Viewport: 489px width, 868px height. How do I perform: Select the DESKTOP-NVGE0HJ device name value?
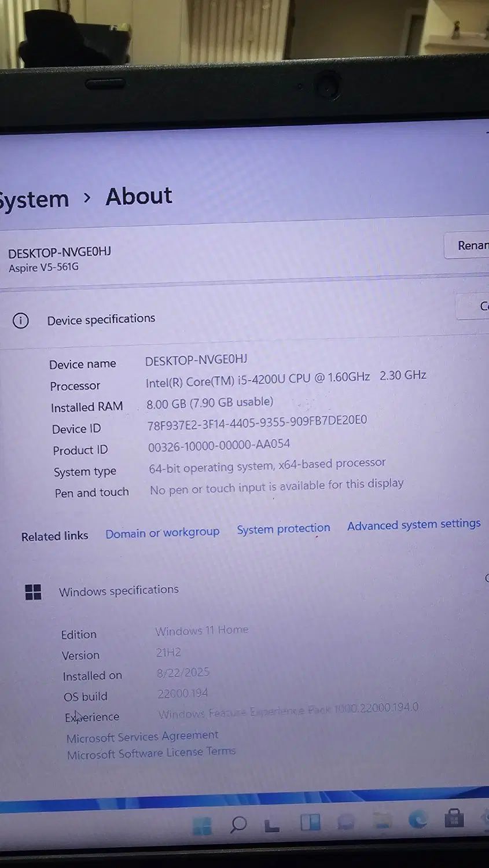click(x=196, y=360)
